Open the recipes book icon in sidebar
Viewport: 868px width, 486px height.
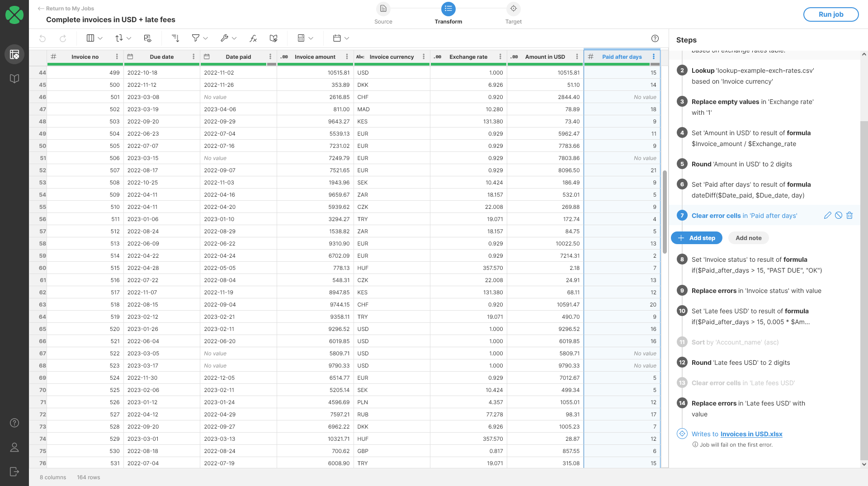[x=14, y=79]
